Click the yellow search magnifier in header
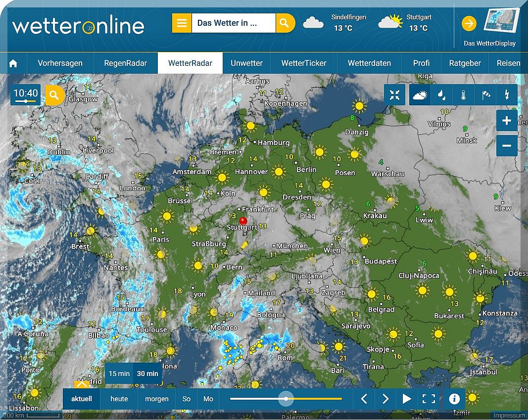This screenshot has height=420, width=528. [x=285, y=23]
